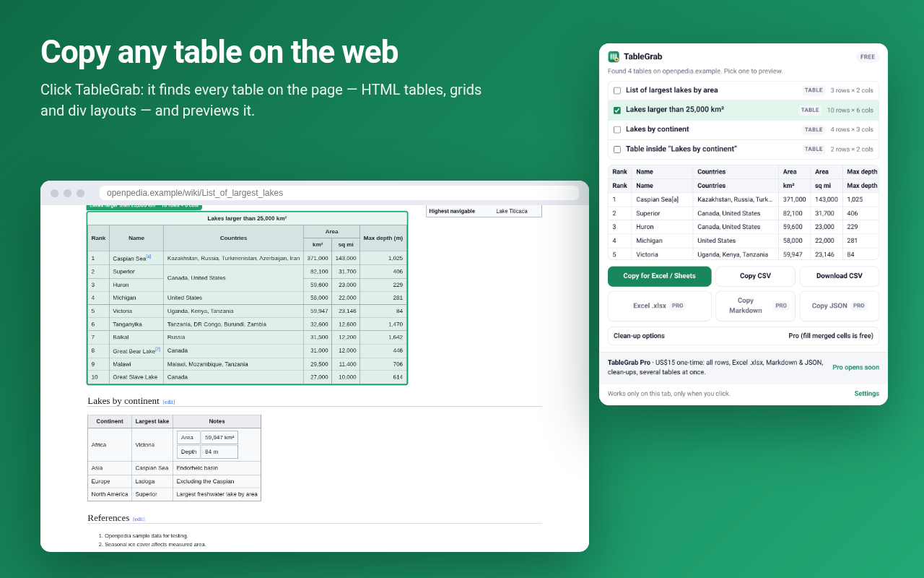Click Copy for Excel / Sheets button

[x=660, y=276]
